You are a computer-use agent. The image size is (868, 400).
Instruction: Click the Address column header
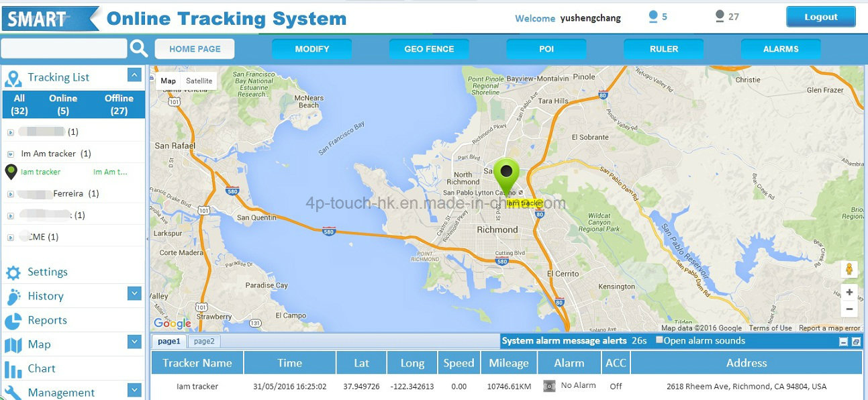click(746, 363)
